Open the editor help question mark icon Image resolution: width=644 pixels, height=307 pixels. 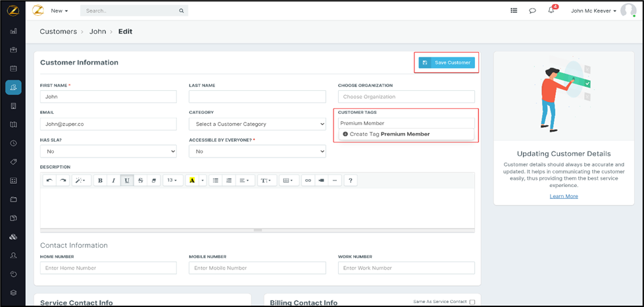[x=351, y=181]
